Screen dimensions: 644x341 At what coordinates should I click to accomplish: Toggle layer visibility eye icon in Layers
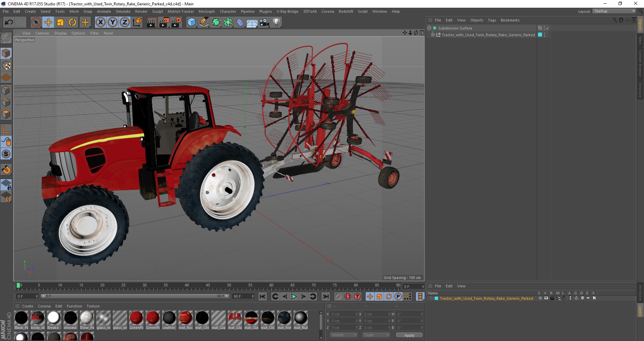coord(546,298)
